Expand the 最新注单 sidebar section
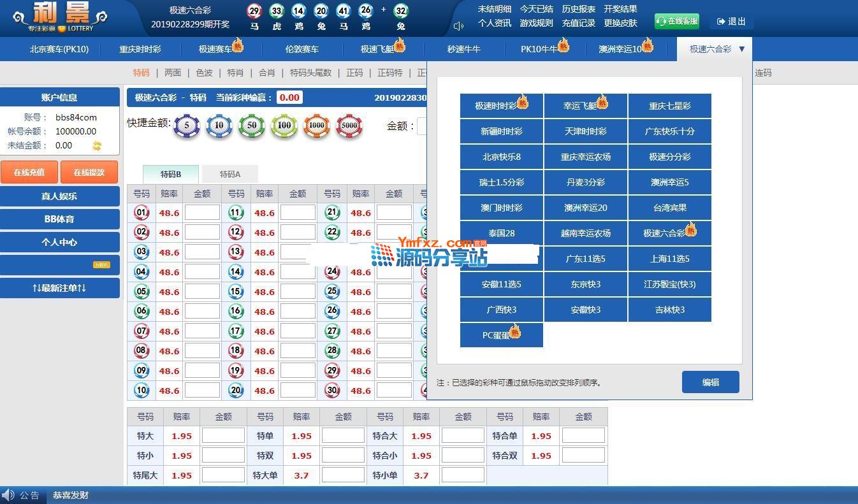Viewport: 858px width, 504px height. (59, 288)
